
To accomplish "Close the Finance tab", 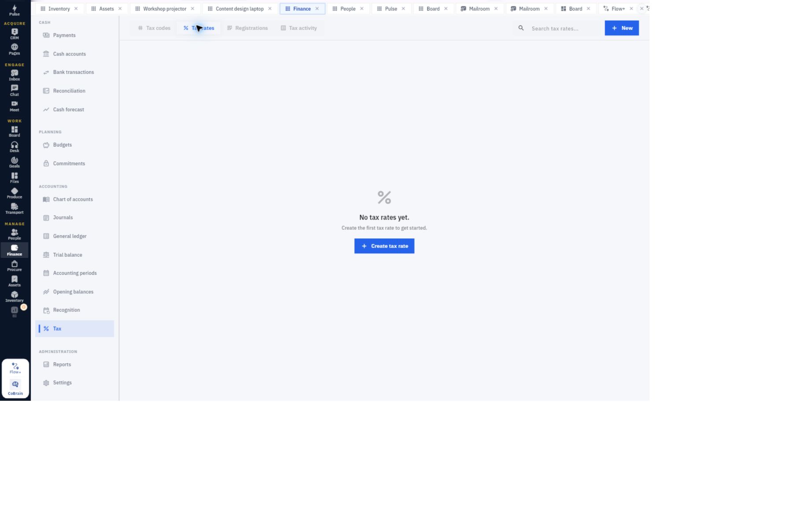I will point(317,9).
